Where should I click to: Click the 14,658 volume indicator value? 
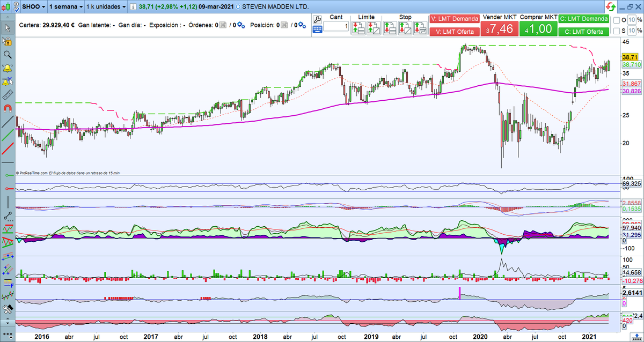[x=631, y=273]
